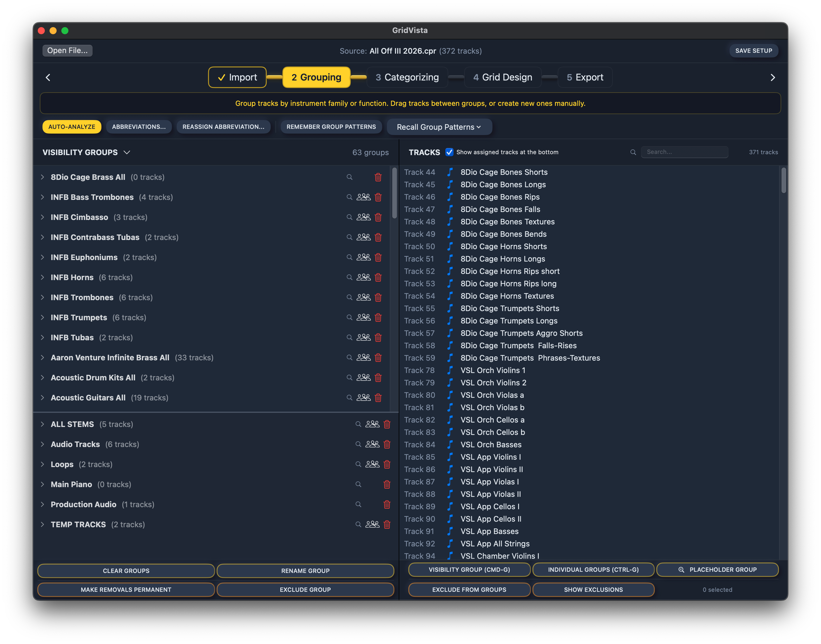This screenshot has height=644, width=821.
Task: Click EXCLUDE FROM GROUPS button
Action: (x=469, y=590)
